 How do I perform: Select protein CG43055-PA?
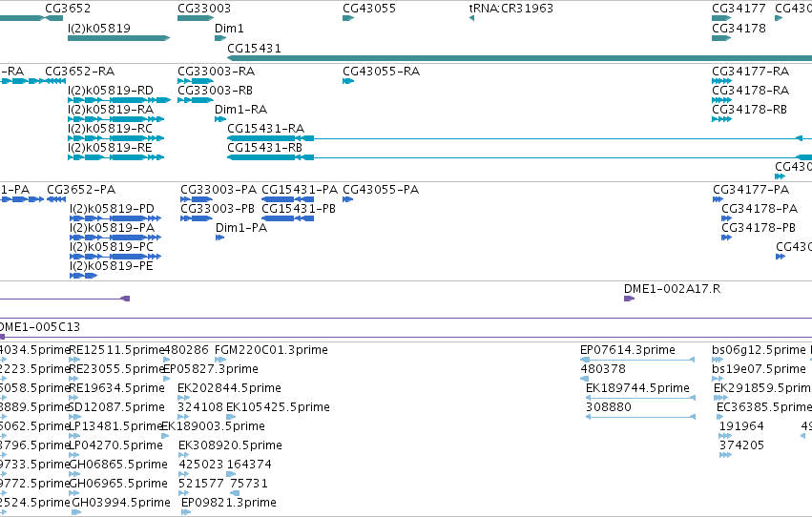click(x=381, y=190)
